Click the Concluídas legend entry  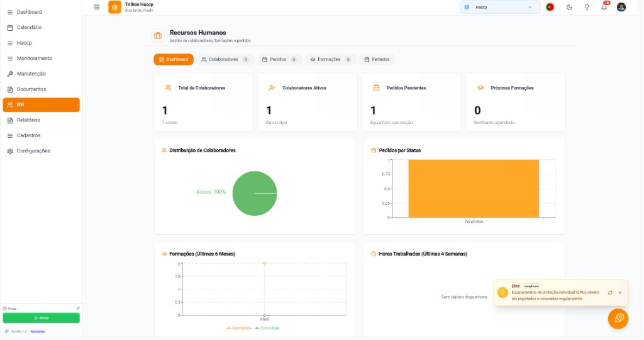(x=267, y=328)
